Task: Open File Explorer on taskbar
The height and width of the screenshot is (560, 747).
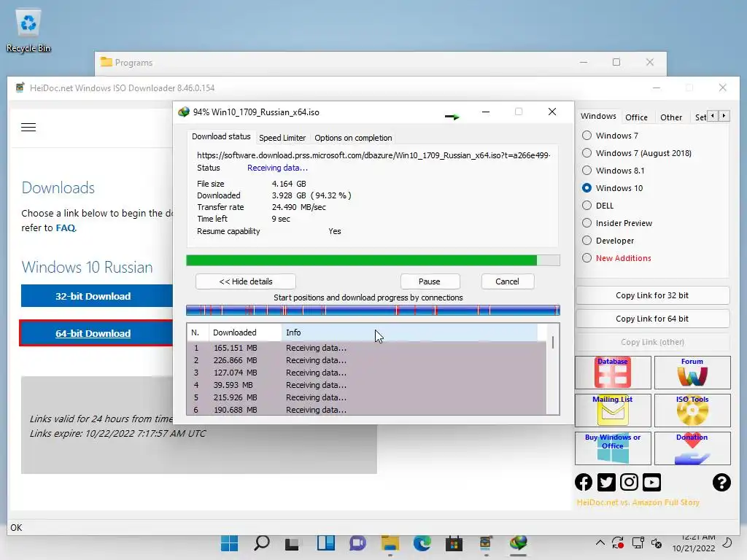Action: pos(390,542)
